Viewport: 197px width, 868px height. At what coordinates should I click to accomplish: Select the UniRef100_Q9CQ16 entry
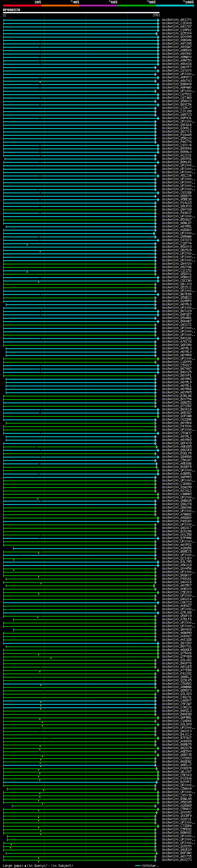point(176,125)
